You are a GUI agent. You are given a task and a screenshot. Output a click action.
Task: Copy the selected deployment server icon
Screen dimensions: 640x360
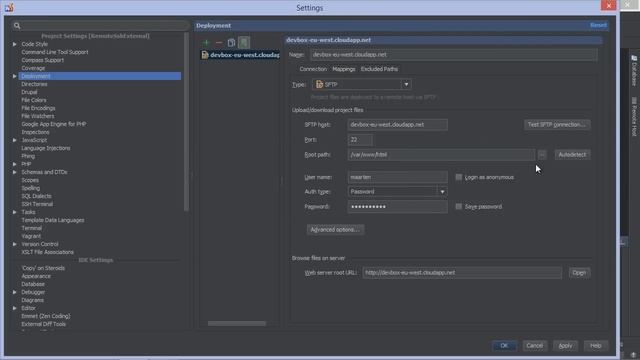[x=231, y=42]
